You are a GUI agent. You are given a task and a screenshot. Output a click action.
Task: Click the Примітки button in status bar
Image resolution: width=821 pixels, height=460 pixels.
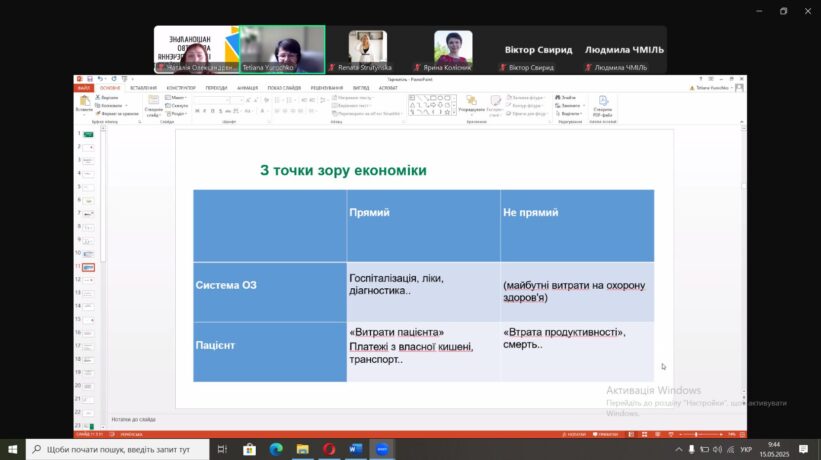click(607, 434)
